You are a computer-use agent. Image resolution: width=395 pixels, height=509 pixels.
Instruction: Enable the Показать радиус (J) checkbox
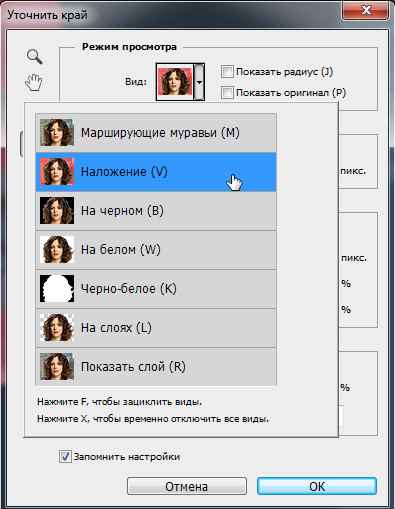coord(227,72)
